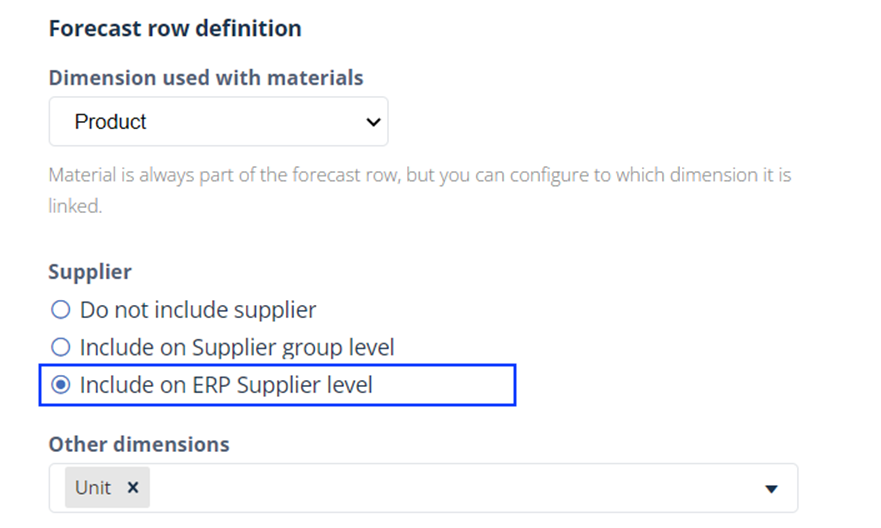The image size is (881, 528).
Task: Open the Dimension used with materials dropdown
Action: point(218,122)
